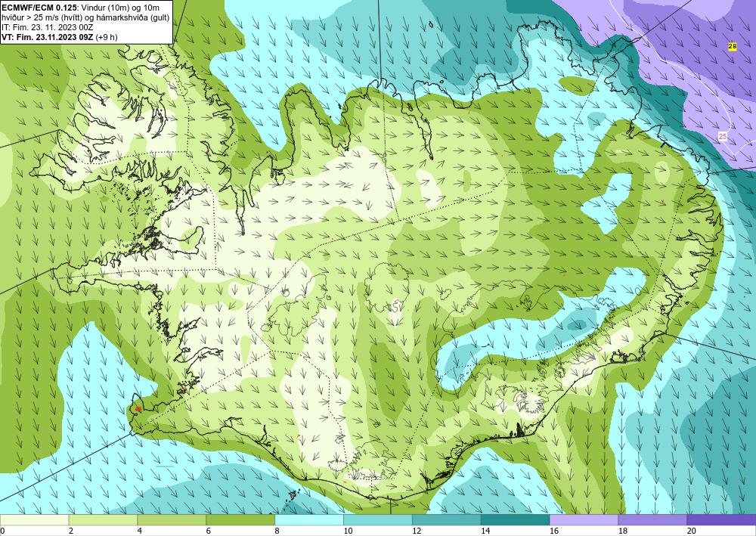Screen dimensions: 756x536
Task: Click the 16–18 m/s light lavender legend swatch
Action: pyautogui.click(x=584, y=520)
